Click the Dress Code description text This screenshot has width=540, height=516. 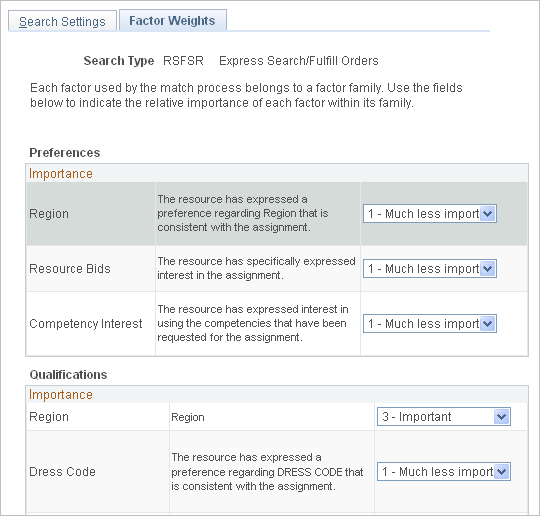point(267,472)
